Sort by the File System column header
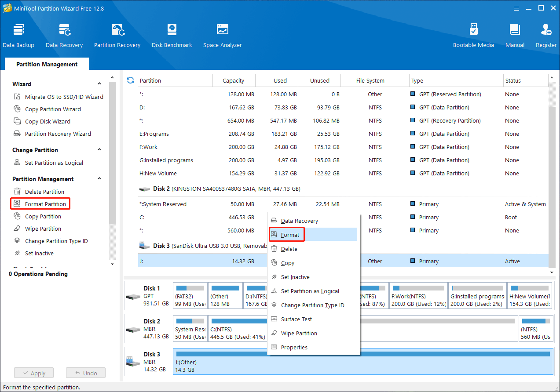The height and width of the screenshot is (392, 560). [375, 80]
